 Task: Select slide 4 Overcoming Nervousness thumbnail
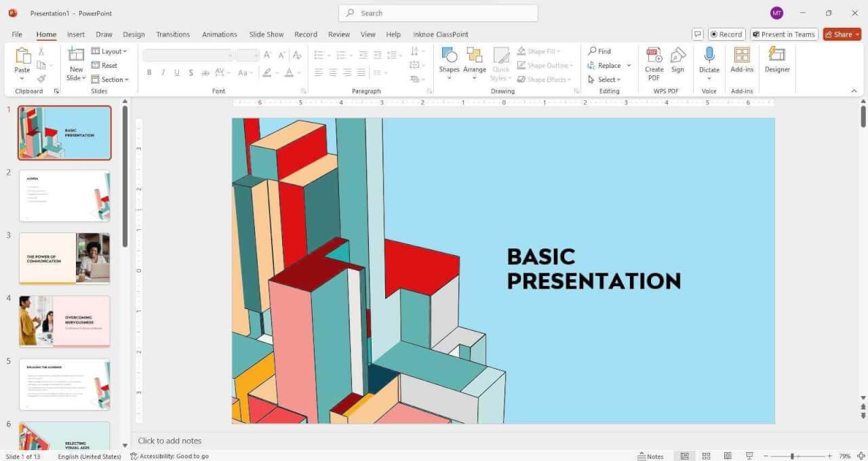64,321
